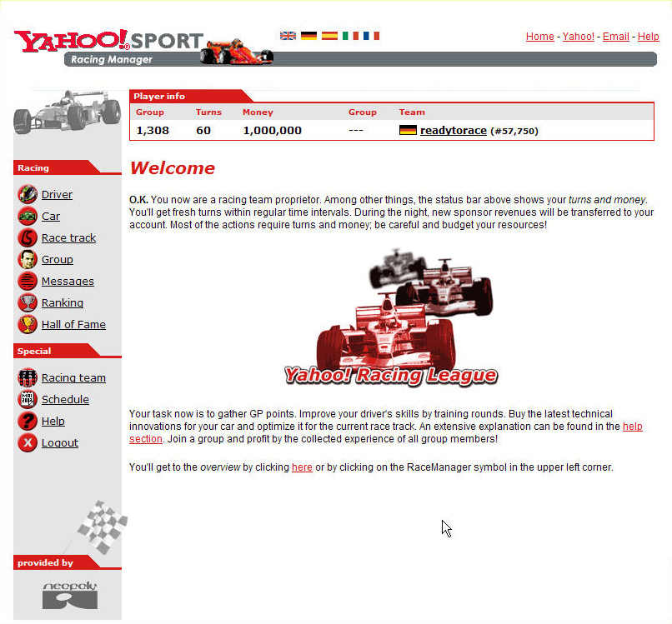The image size is (672, 624).
Task: Click the German flag beside readytorace
Action: 408,130
